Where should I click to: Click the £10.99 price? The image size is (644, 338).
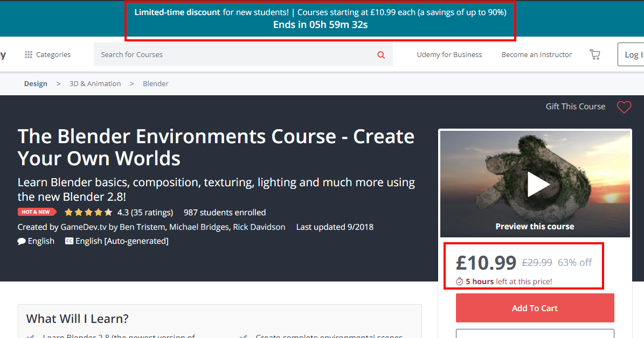pos(486,263)
